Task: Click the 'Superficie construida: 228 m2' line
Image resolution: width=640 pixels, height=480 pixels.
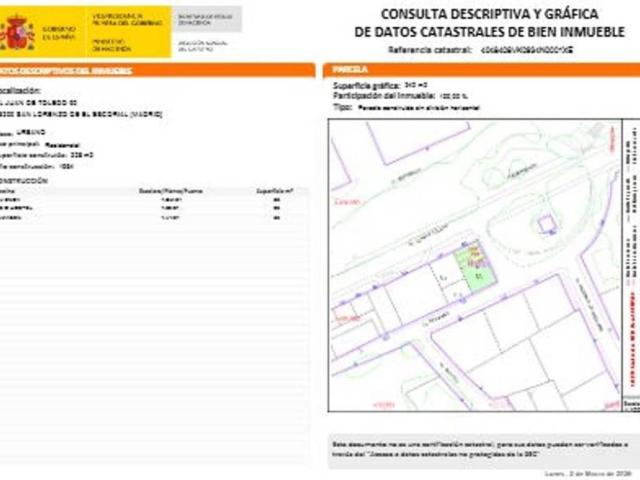Action: (47, 155)
